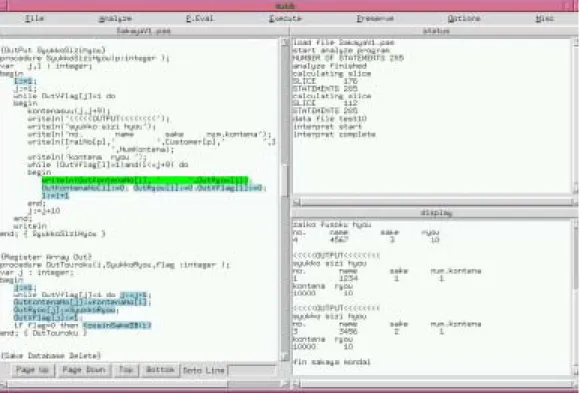This screenshot has width=583, height=393.
Task: Open the Preserve menu
Action: point(375,18)
